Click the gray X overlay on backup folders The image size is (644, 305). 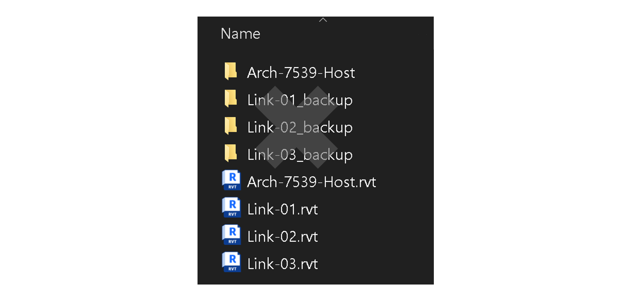pyautogui.click(x=296, y=127)
